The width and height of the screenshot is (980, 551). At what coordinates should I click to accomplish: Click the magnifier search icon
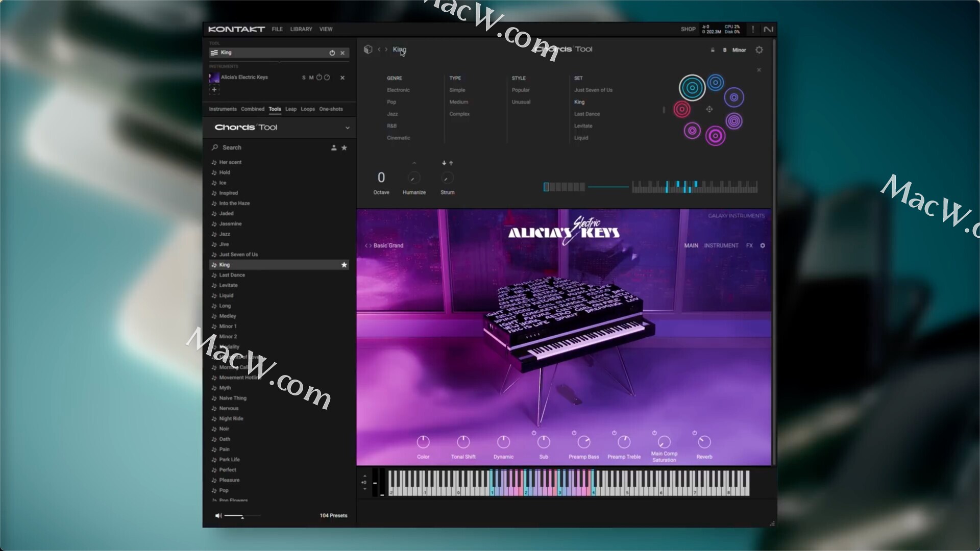point(215,147)
